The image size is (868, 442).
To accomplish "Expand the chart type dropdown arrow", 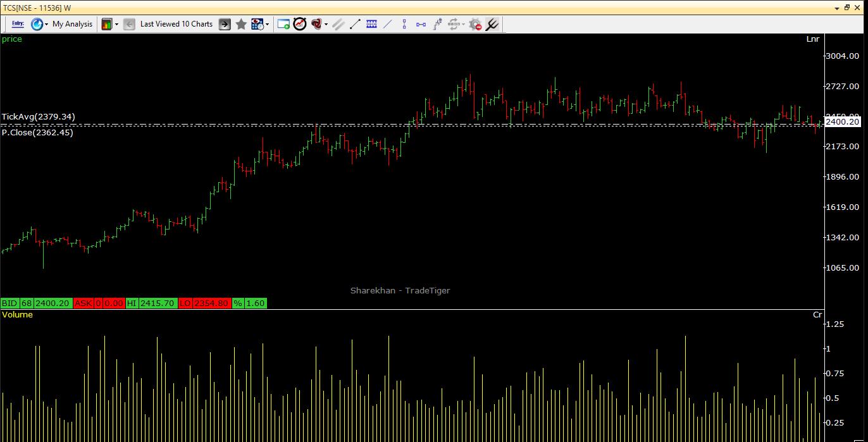I will point(116,24).
